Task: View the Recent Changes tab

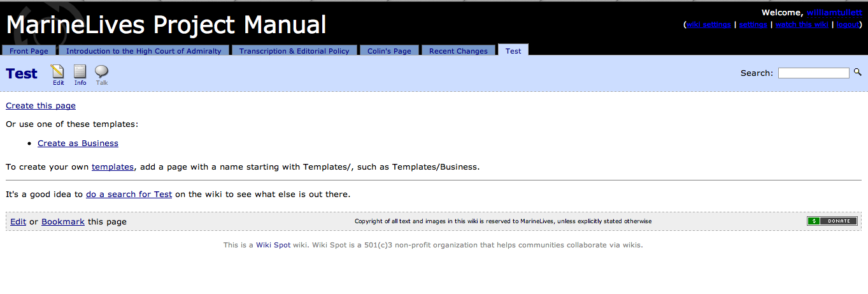Action: [x=458, y=51]
